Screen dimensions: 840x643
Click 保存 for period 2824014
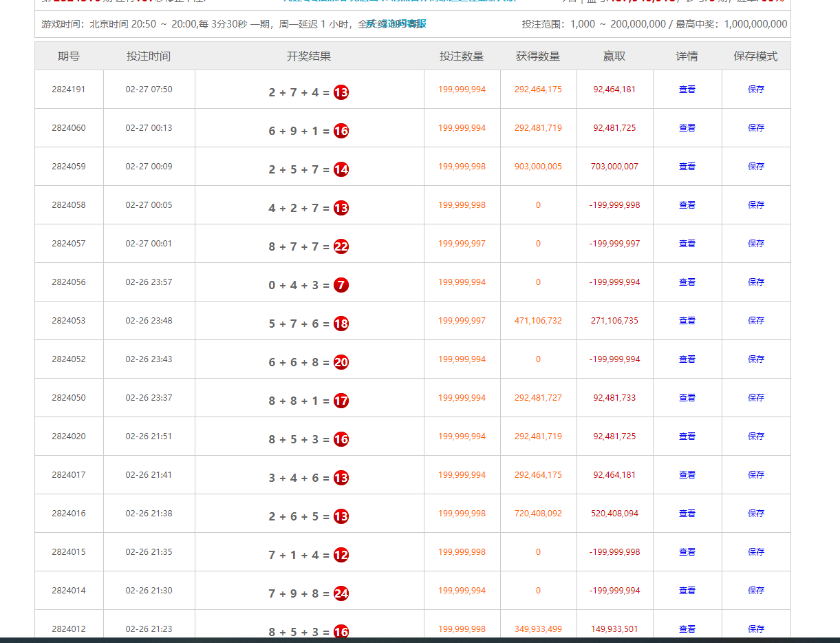click(756, 591)
